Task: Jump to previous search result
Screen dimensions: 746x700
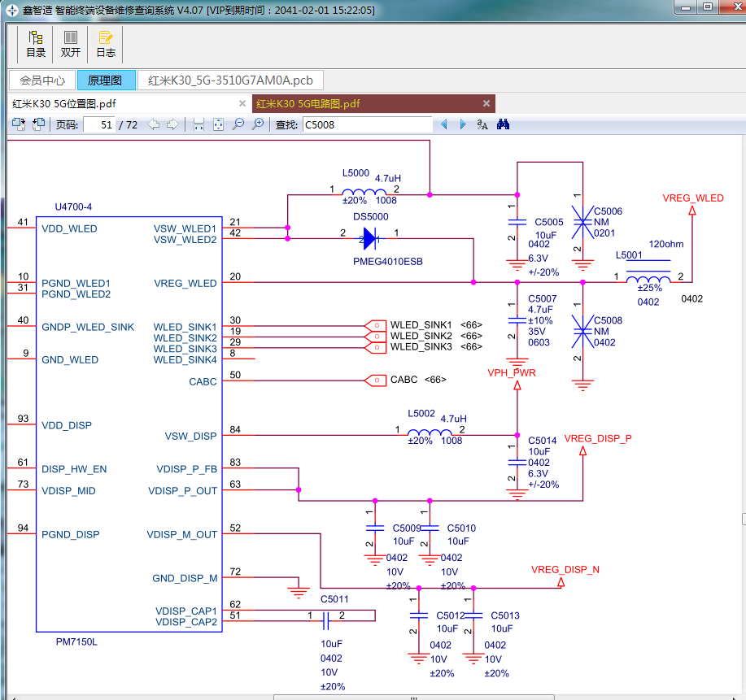Action: point(444,124)
